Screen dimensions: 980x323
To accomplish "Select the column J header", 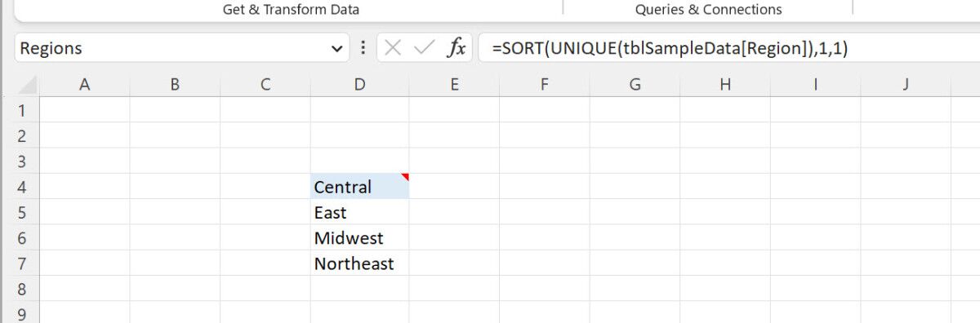I will point(906,84).
